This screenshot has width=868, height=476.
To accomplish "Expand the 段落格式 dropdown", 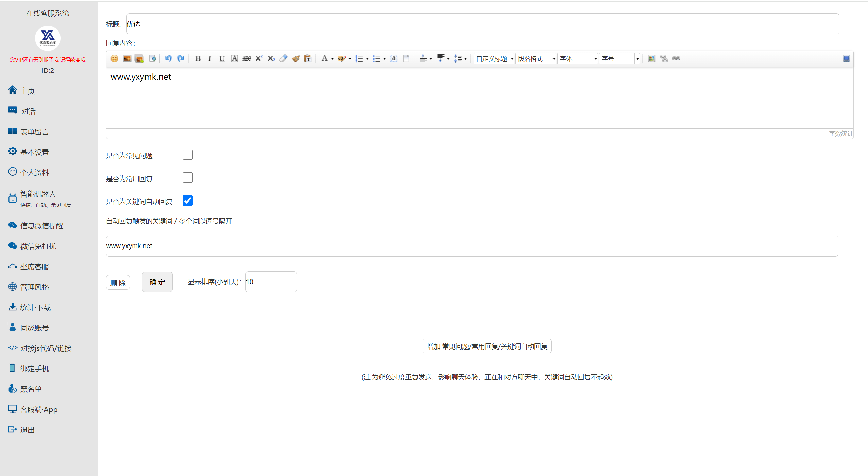I will [x=536, y=58].
